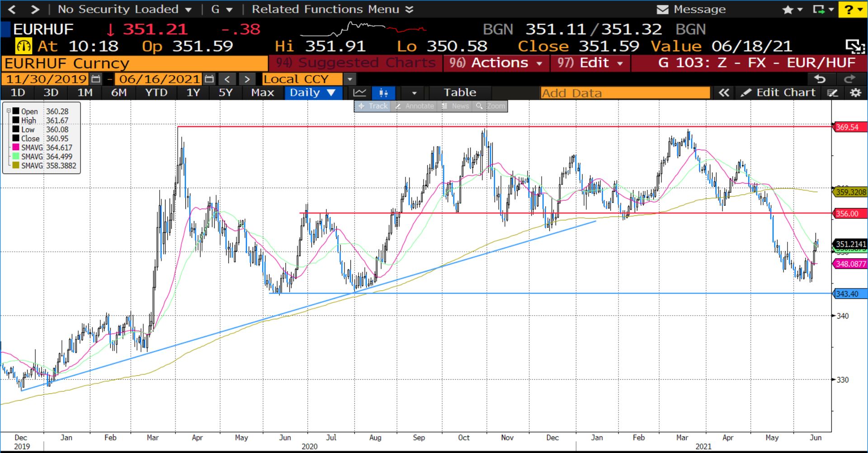Click the pink SMAVG 364.617 color swatch
The image size is (868, 453).
tap(16, 147)
